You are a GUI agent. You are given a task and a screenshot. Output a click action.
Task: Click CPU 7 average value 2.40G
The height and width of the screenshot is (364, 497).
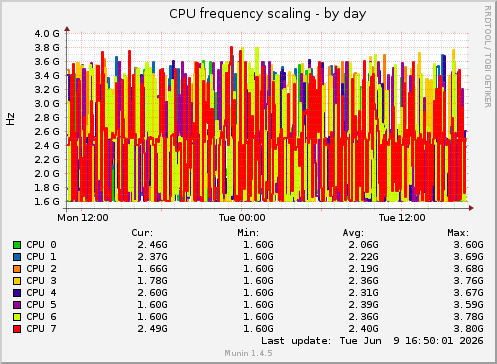[x=364, y=329]
